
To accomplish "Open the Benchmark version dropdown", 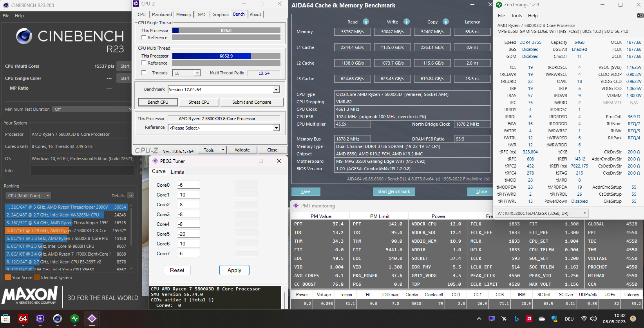I will [x=276, y=90].
